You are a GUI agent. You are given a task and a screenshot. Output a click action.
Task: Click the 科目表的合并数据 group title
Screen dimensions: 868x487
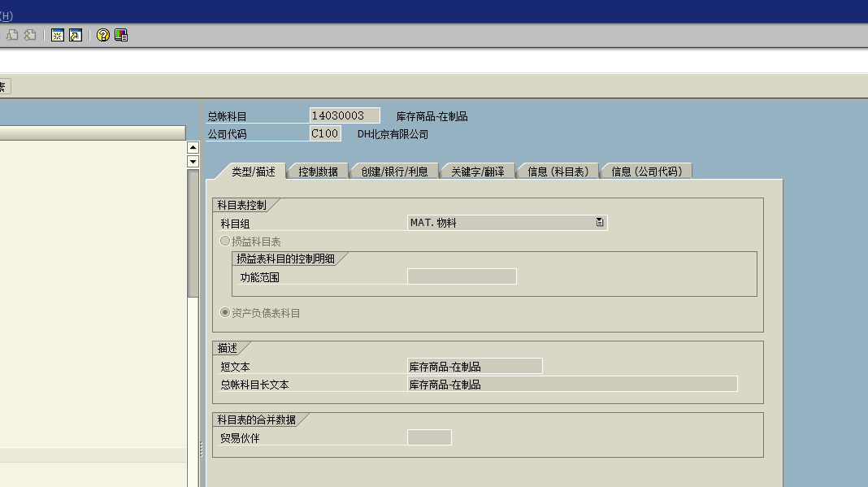coord(256,420)
